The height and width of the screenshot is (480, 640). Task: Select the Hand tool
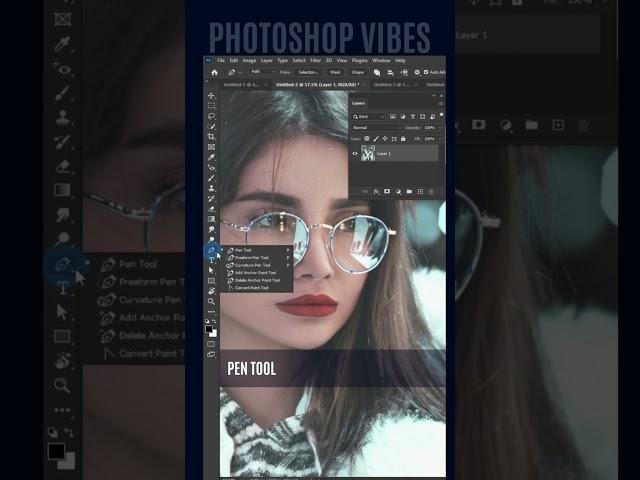211,291
